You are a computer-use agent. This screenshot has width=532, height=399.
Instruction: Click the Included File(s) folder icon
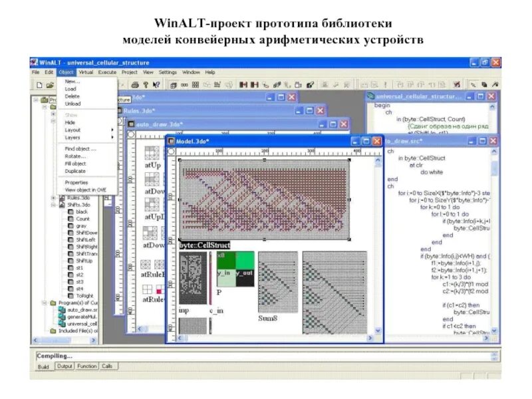click(53, 331)
